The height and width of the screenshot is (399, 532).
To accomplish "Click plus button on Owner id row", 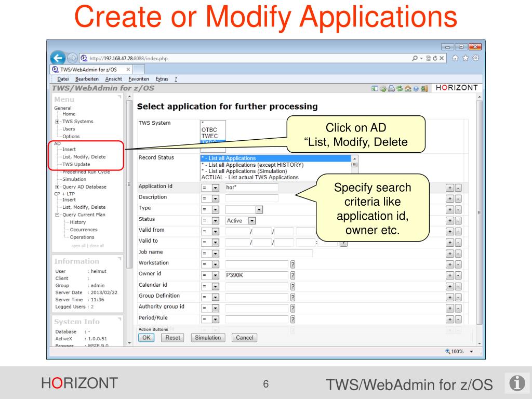I will pos(449,275).
